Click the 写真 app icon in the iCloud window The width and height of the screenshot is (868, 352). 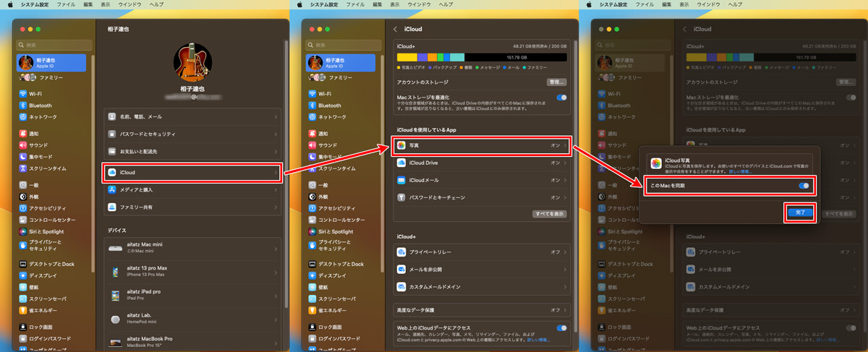401,145
